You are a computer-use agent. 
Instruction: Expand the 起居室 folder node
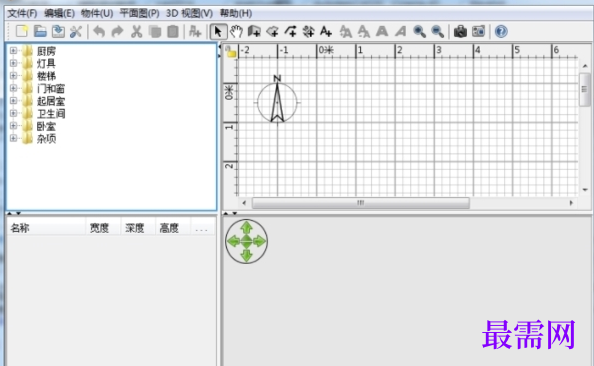(x=13, y=100)
